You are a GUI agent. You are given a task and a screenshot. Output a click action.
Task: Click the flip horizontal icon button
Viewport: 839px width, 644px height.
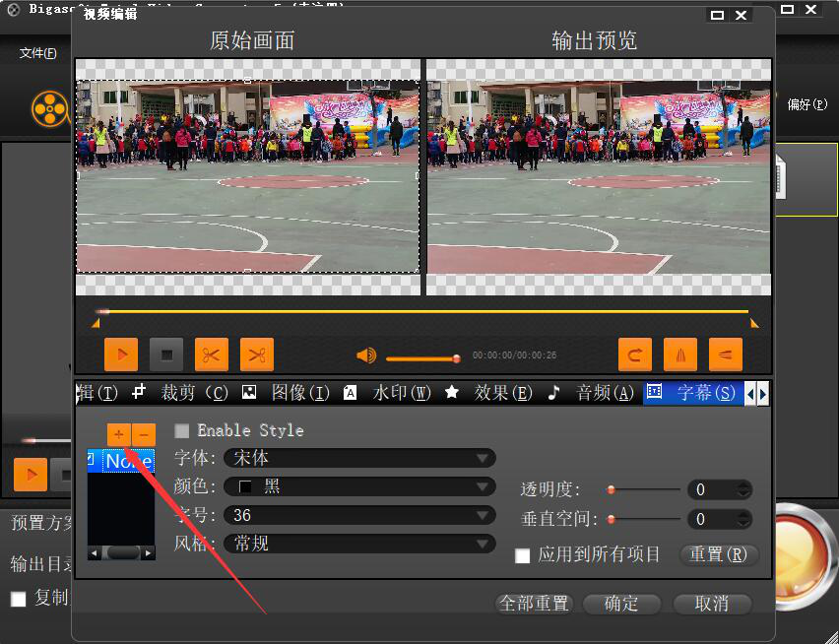[x=680, y=354]
